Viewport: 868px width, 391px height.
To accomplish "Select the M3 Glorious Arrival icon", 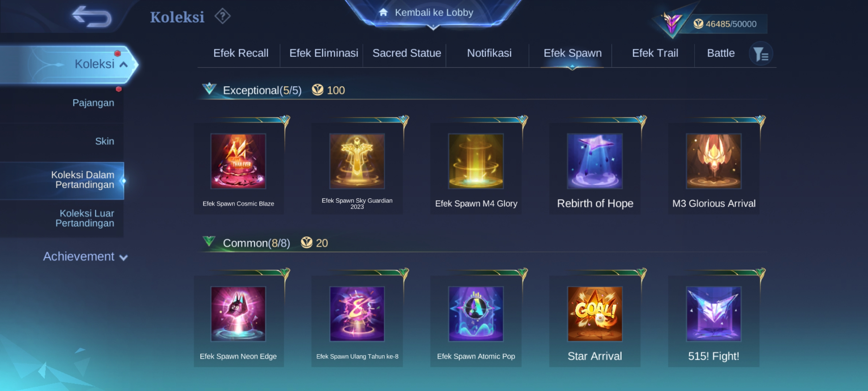I will [714, 161].
